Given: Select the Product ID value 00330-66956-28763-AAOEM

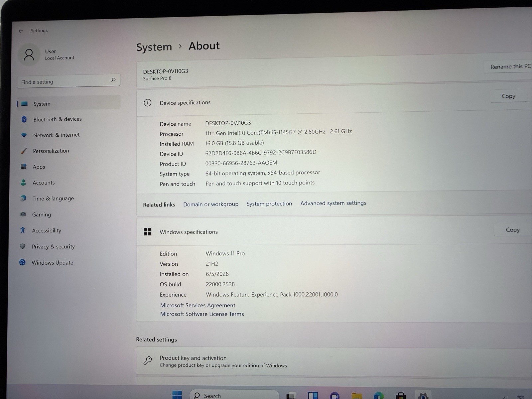Looking at the screenshot, I should [241, 163].
